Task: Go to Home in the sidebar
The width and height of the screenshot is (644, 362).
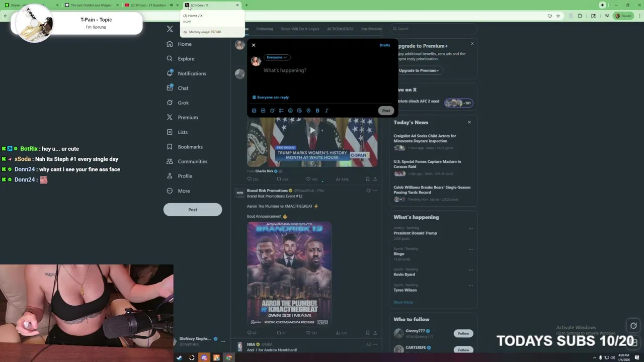Action: (180, 44)
